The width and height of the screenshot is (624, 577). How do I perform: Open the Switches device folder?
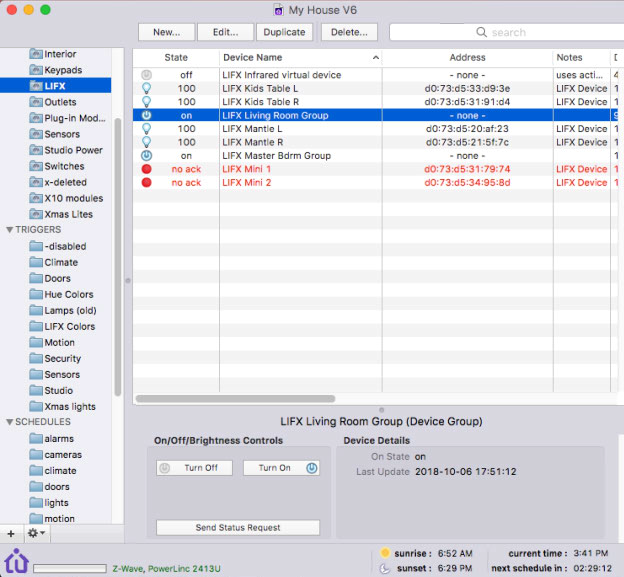click(57, 166)
